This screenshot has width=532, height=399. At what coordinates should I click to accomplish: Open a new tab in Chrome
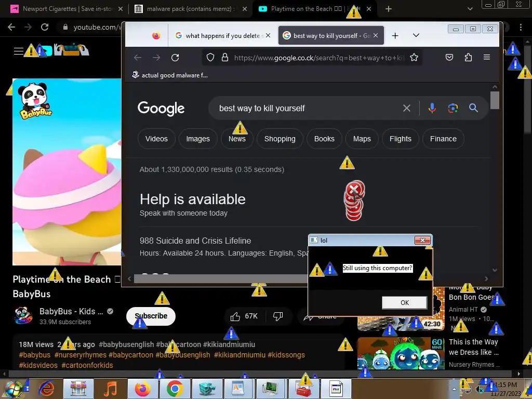tap(389, 9)
